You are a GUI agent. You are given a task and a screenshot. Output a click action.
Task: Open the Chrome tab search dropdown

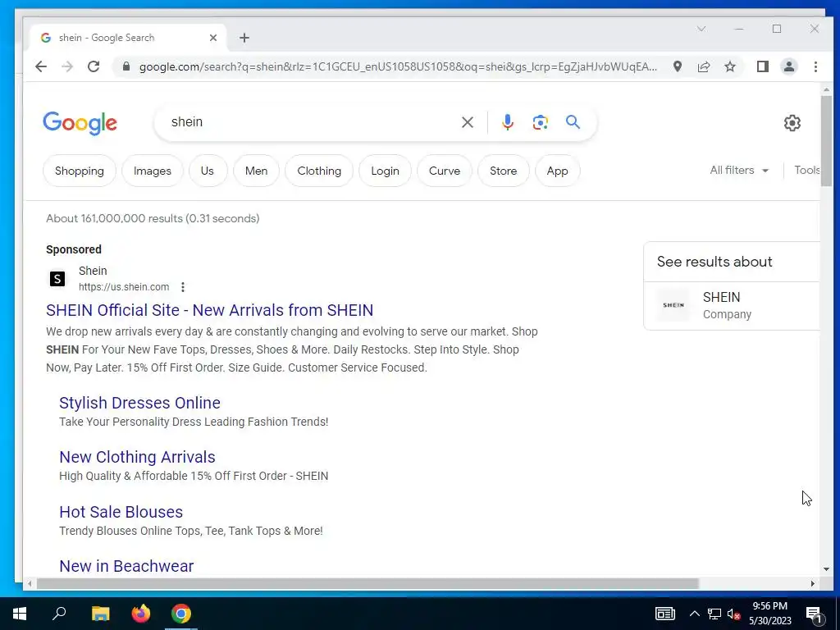click(x=701, y=29)
